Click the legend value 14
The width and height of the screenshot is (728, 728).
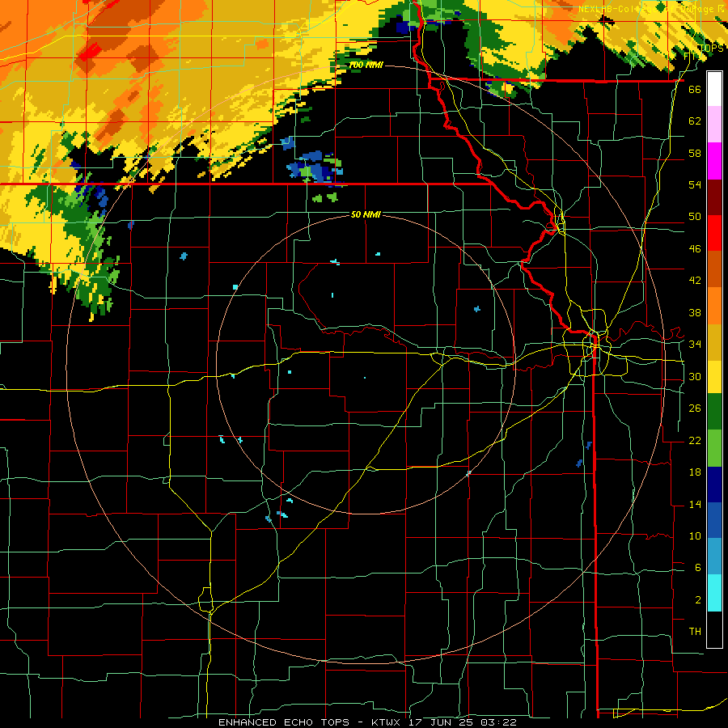[695, 504]
